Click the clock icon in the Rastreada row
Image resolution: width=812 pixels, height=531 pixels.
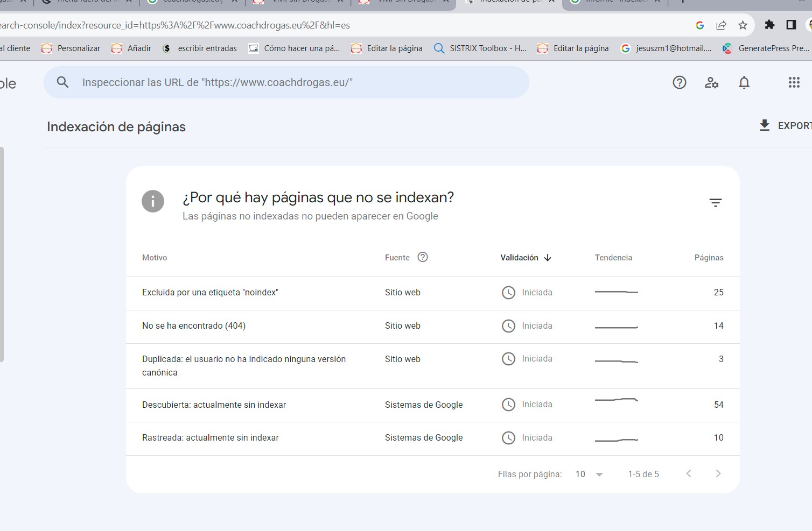click(508, 438)
